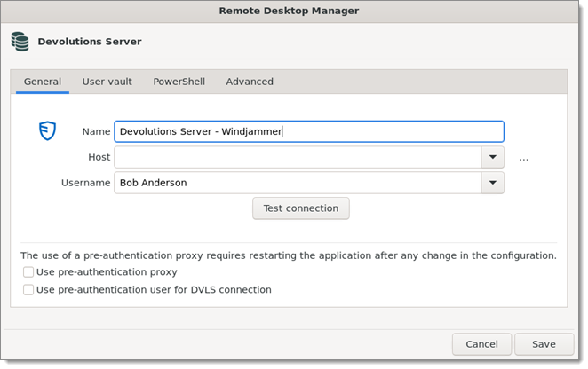Click the blue shield icon beside Name
The height and width of the screenshot is (369, 588).
(48, 130)
